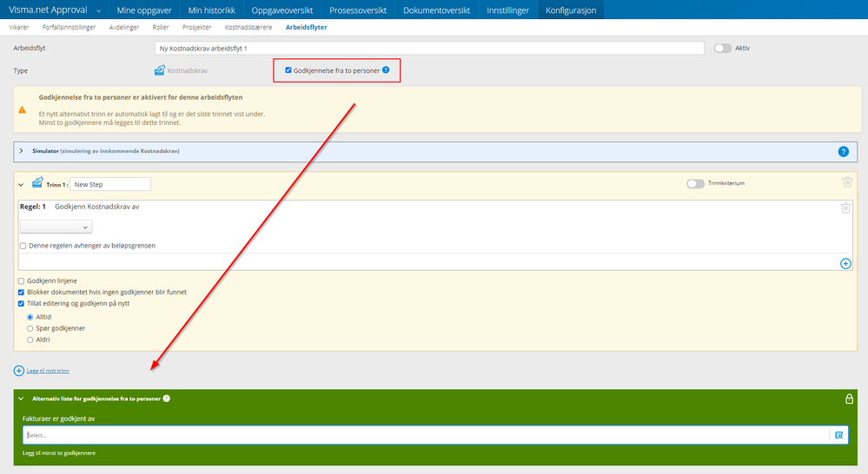Open the Regel 1 approver dropdown
The height and width of the screenshot is (474, 868).
[x=56, y=227]
